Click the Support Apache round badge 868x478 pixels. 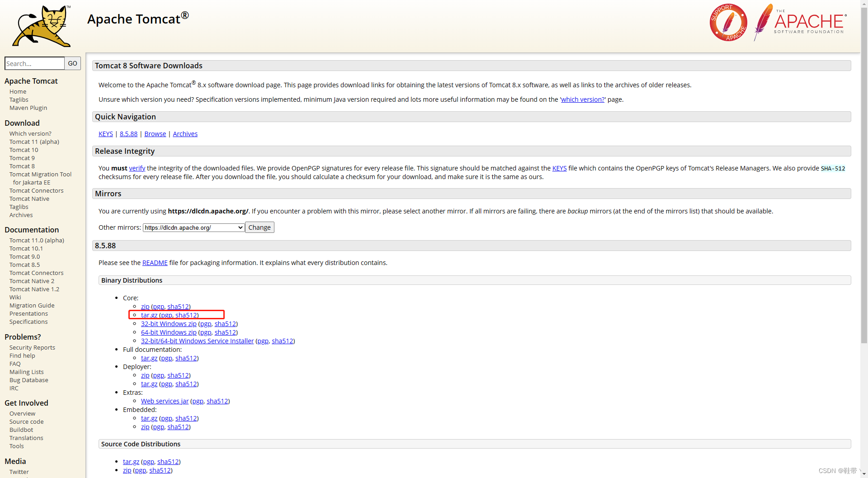tap(728, 23)
